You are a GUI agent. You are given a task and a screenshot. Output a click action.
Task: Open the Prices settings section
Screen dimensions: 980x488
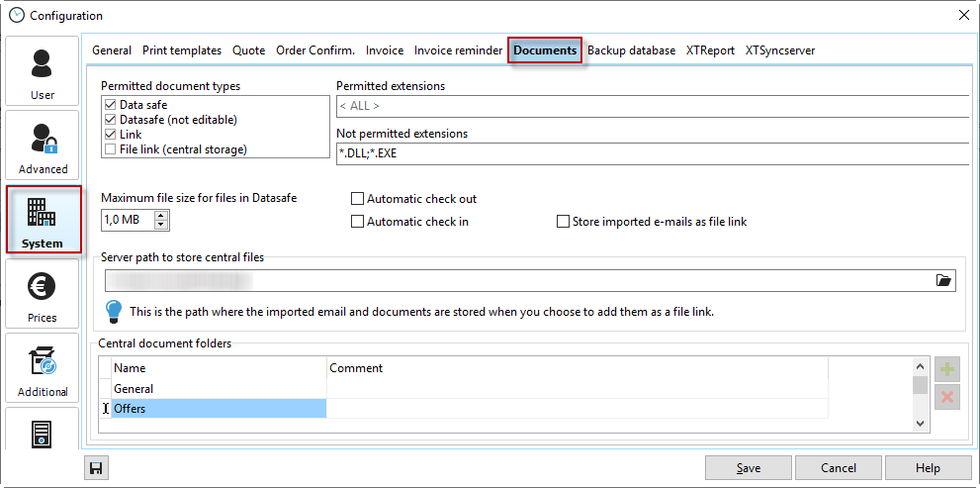[x=43, y=294]
